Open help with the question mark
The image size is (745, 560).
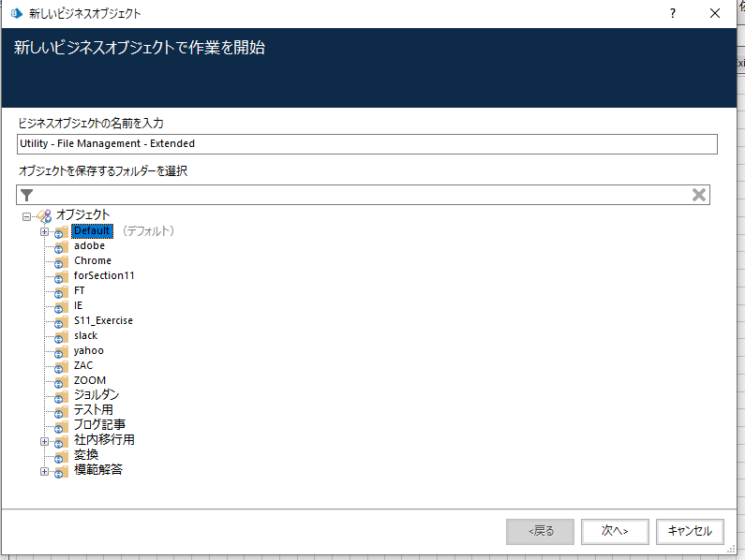(672, 13)
